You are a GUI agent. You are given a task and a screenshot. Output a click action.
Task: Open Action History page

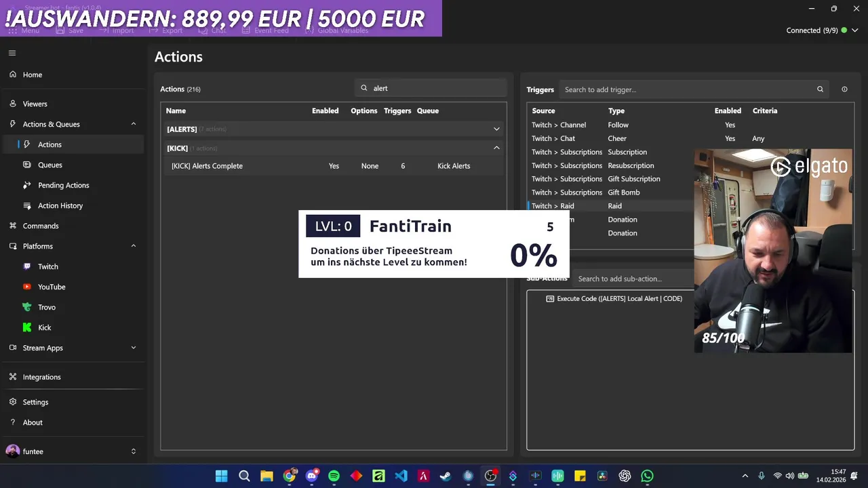coord(60,205)
